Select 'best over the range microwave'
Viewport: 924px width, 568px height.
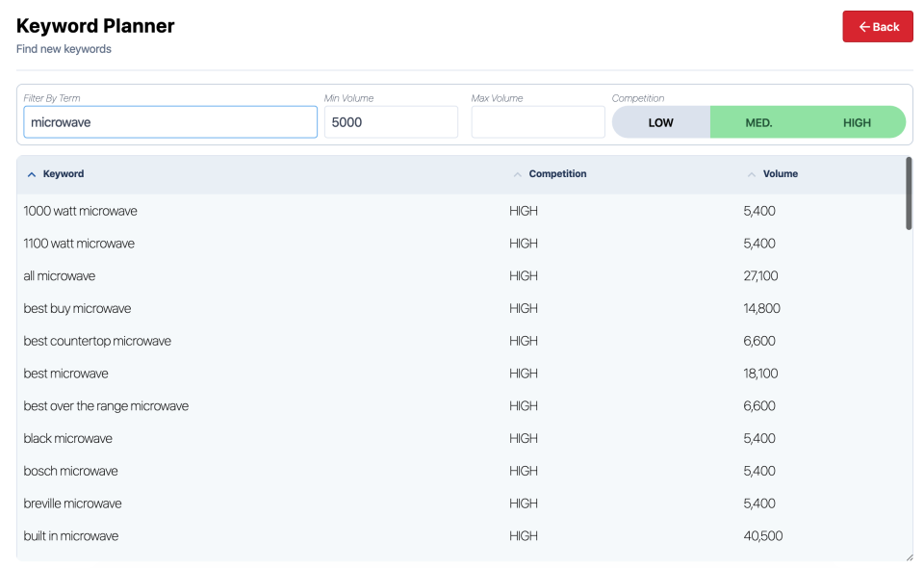106,406
